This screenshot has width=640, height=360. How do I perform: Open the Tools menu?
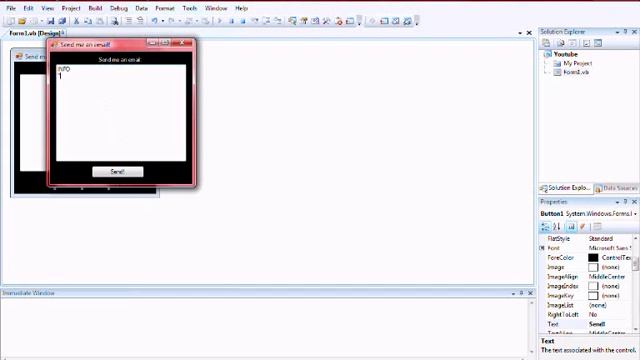point(189,8)
